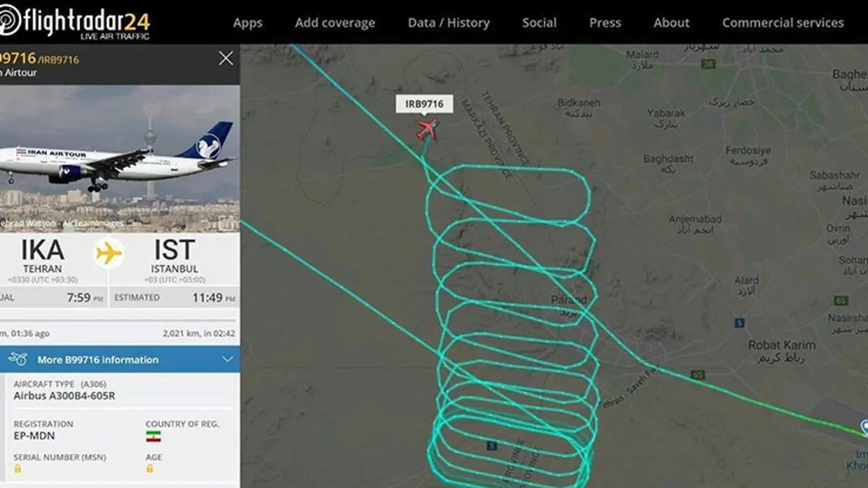
Task: Open the Iran Airtour aircraft photo
Action: (x=119, y=158)
